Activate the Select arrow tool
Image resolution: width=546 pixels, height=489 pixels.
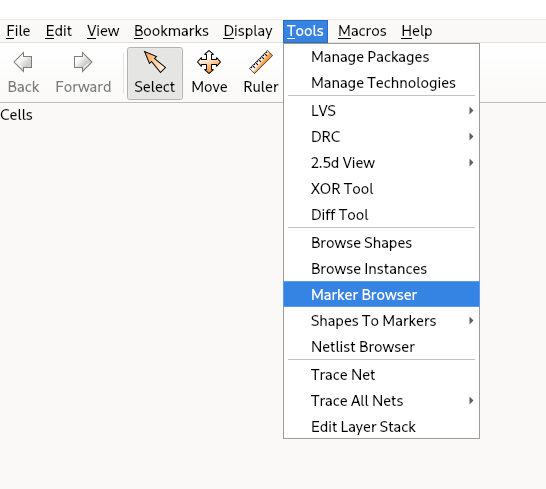pos(155,62)
